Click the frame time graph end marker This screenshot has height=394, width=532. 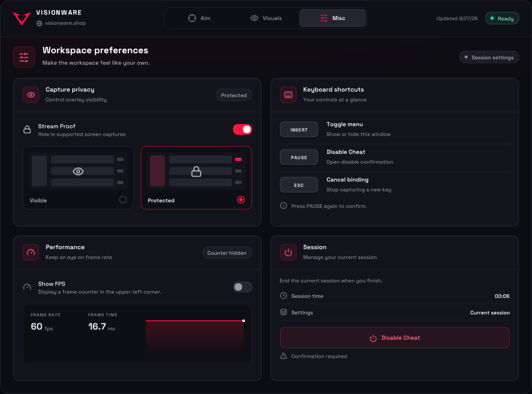[x=244, y=321]
